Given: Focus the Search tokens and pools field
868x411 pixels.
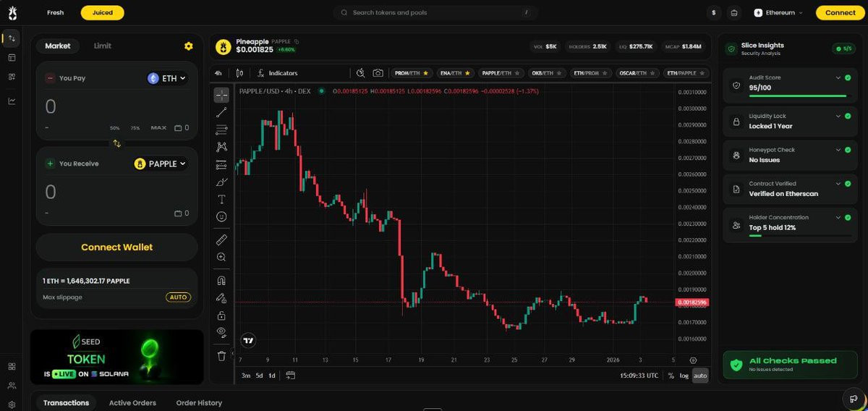Looking at the screenshot, I should pos(435,12).
